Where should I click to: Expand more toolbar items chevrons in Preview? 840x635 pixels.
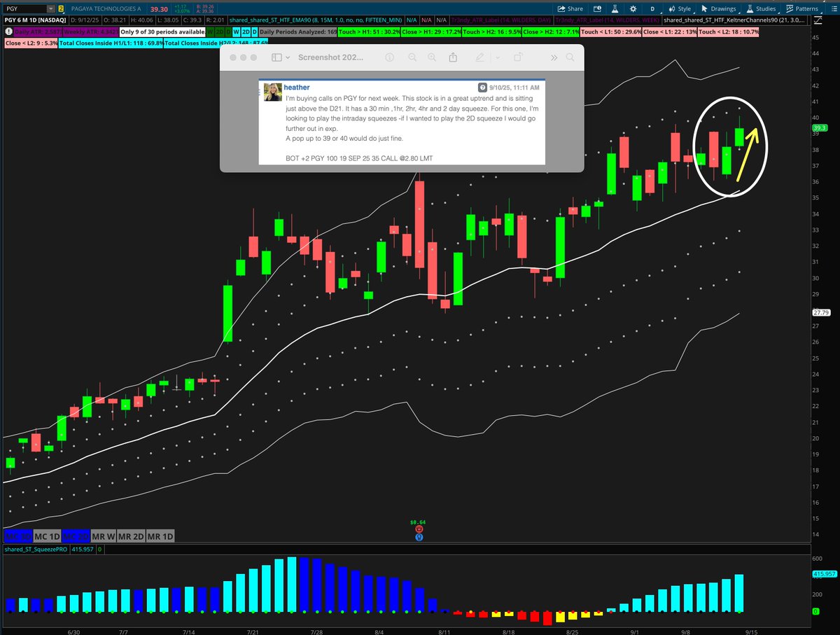pos(554,57)
